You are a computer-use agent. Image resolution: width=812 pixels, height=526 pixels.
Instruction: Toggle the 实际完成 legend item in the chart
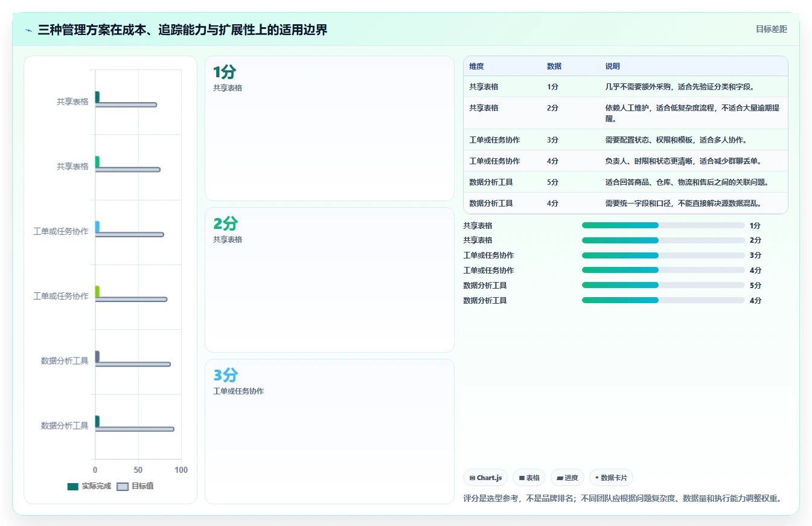tap(89, 486)
